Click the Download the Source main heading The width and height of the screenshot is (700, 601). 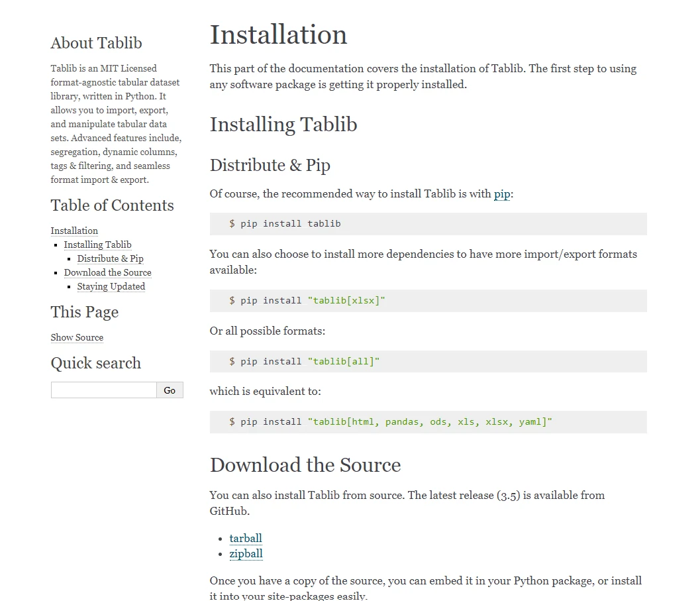pyautogui.click(x=305, y=465)
